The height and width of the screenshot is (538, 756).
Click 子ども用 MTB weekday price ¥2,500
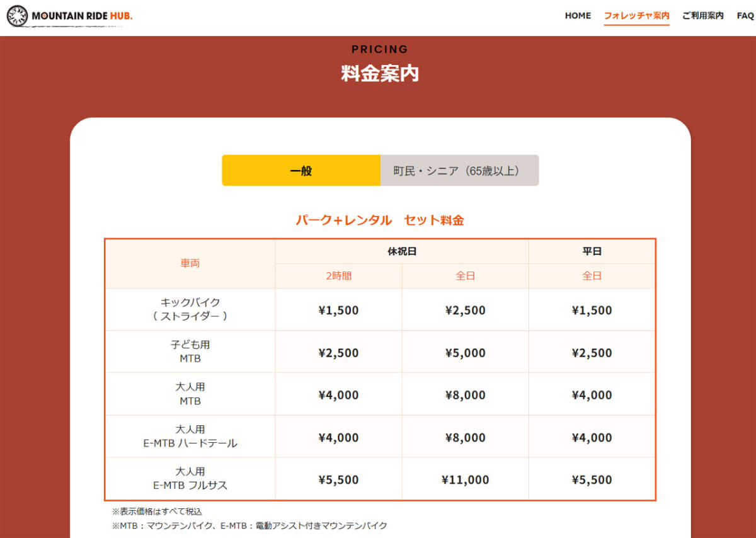(x=592, y=353)
